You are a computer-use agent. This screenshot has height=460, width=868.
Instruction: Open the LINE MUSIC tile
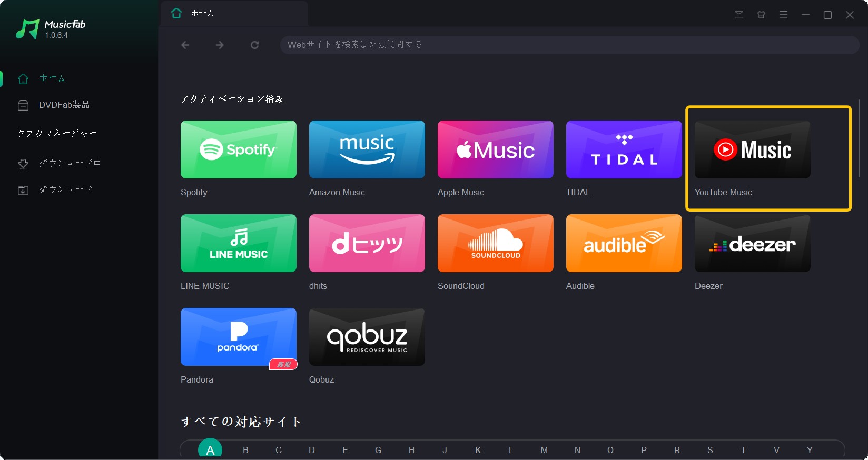coord(238,243)
